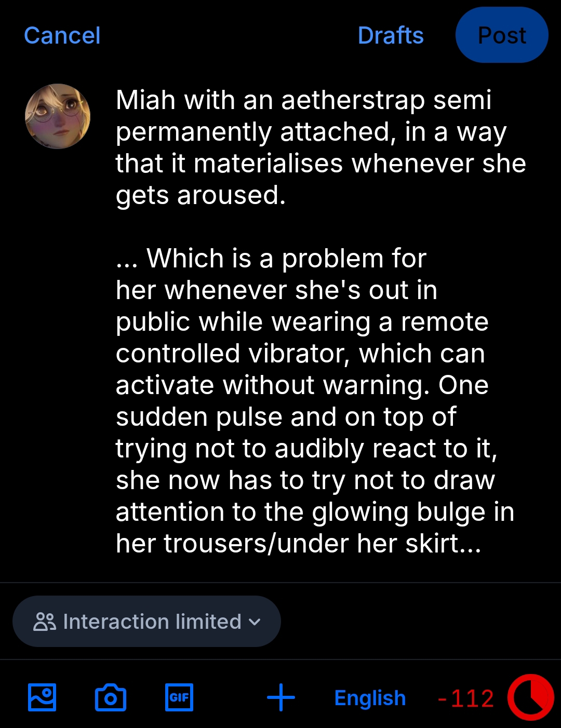Place cursor in first paragraph of post text
The width and height of the screenshot is (561, 728).
(312, 148)
